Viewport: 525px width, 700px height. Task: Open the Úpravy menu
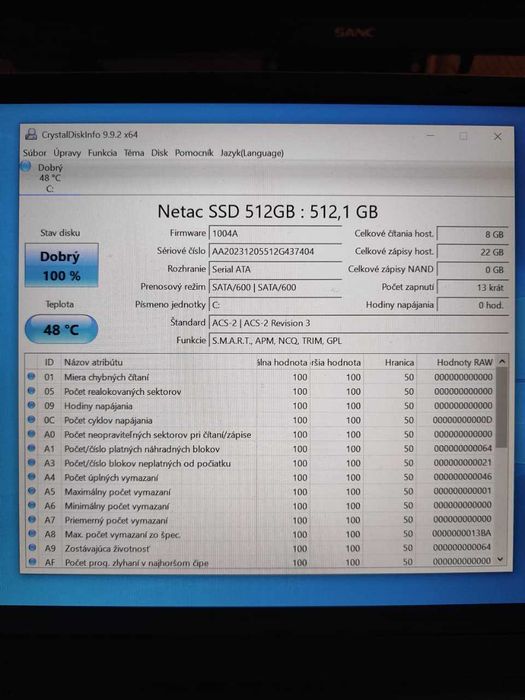[x=67, y=153]
